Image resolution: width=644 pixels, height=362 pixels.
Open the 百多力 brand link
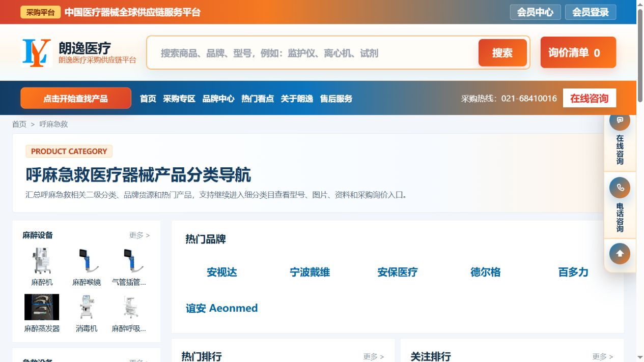573,272
